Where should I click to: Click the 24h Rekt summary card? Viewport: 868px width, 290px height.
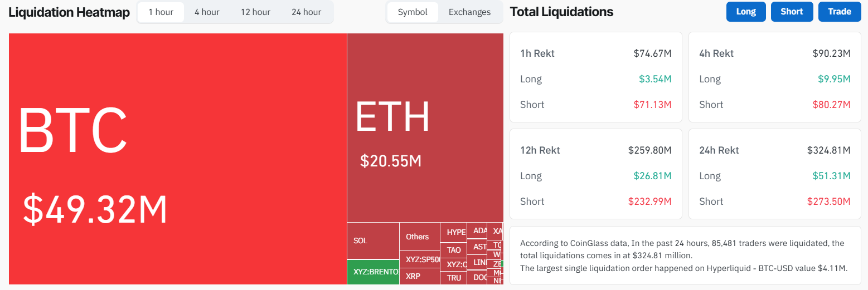click(x=774, y=174)
